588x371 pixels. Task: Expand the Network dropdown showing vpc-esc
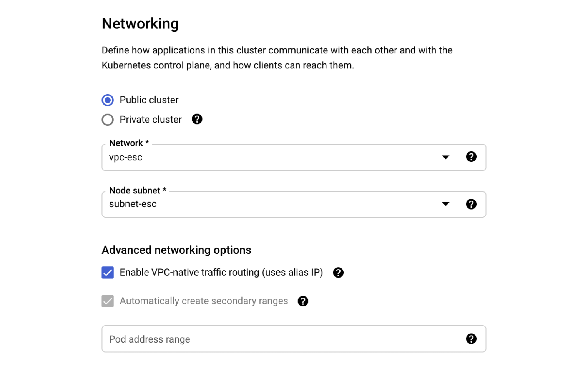click(x=445, y=157)
